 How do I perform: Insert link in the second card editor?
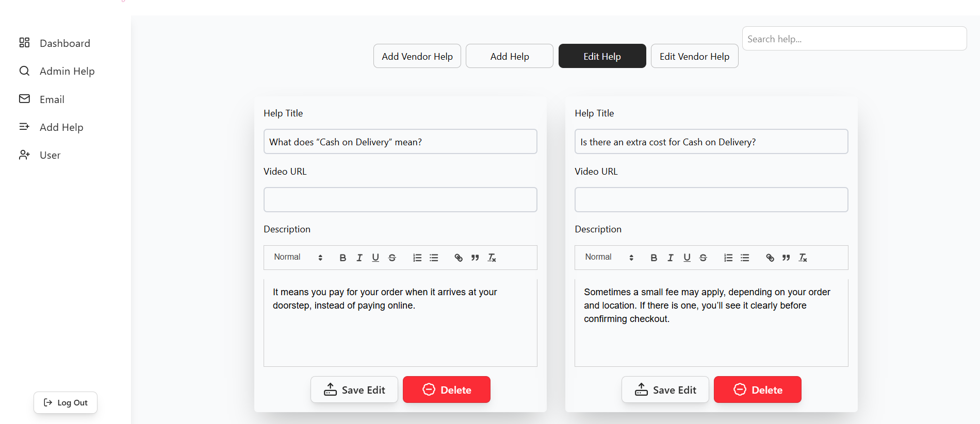pos(770,258)
